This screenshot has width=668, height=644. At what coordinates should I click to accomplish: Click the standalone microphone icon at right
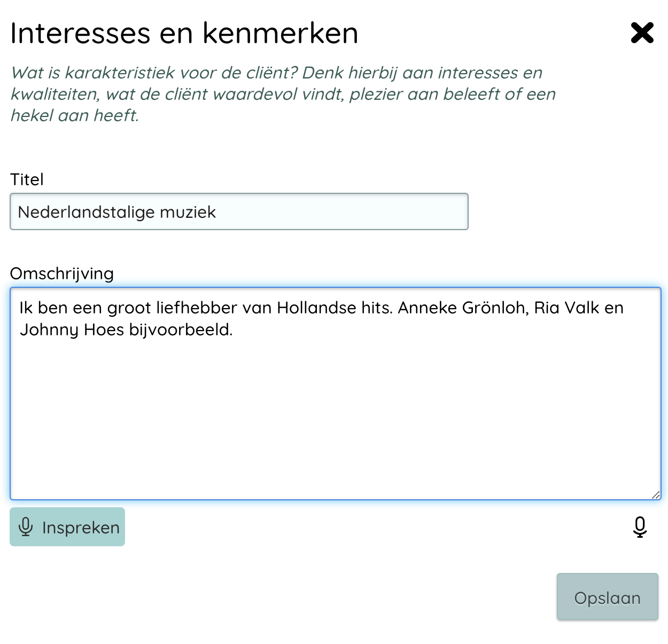(640, 527)
